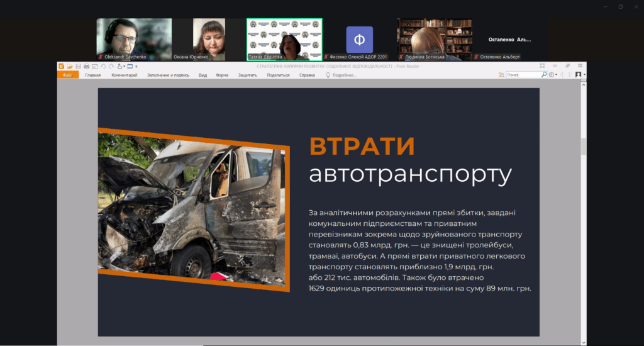Click the Print icon in quick toolbar
The width and height of the screenshot is (644, 346).
(x=86, y=66)
